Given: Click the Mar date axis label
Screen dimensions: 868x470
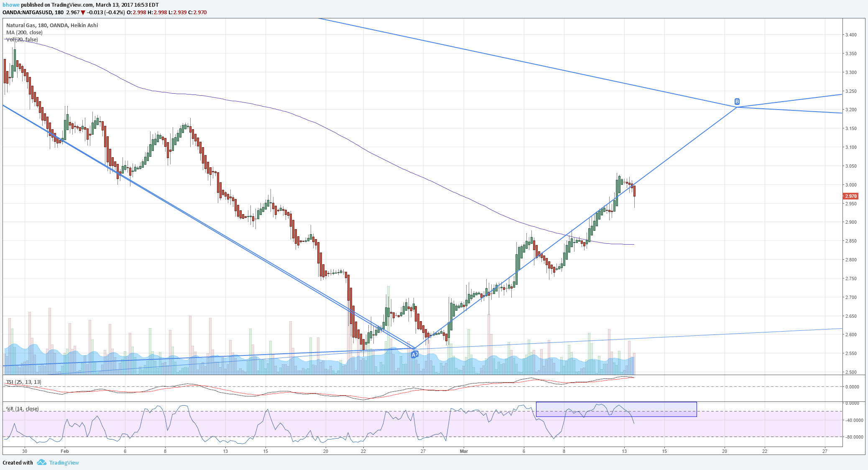Looking at the screenshot, I should [x=464, y=451].
